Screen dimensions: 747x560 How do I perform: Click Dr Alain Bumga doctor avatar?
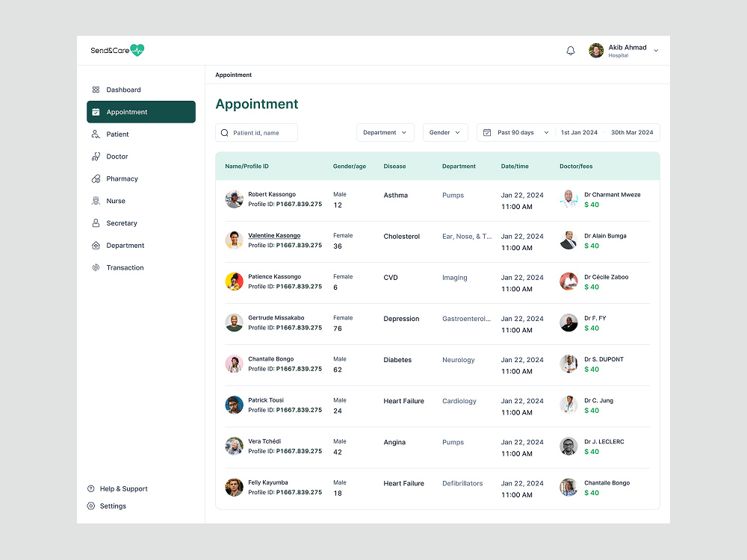(x=568, y=240)
